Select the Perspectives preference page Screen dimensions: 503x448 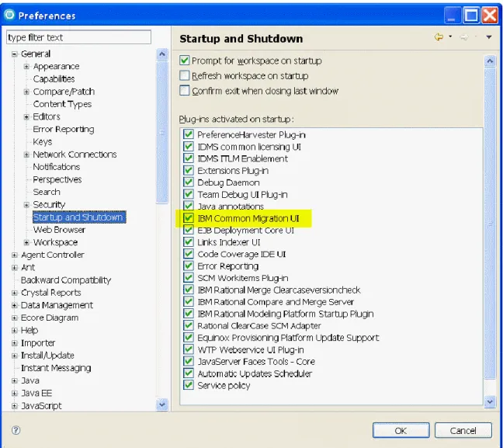57,179
